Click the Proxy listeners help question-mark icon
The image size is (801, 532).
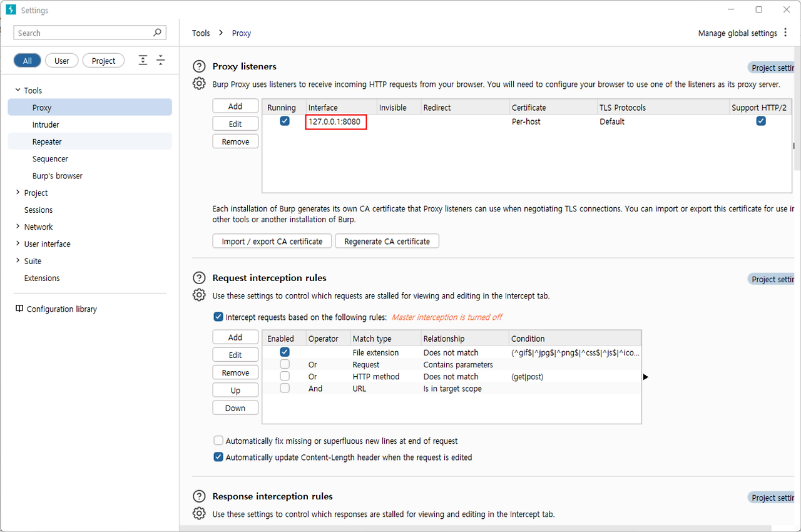pos(199,66)
